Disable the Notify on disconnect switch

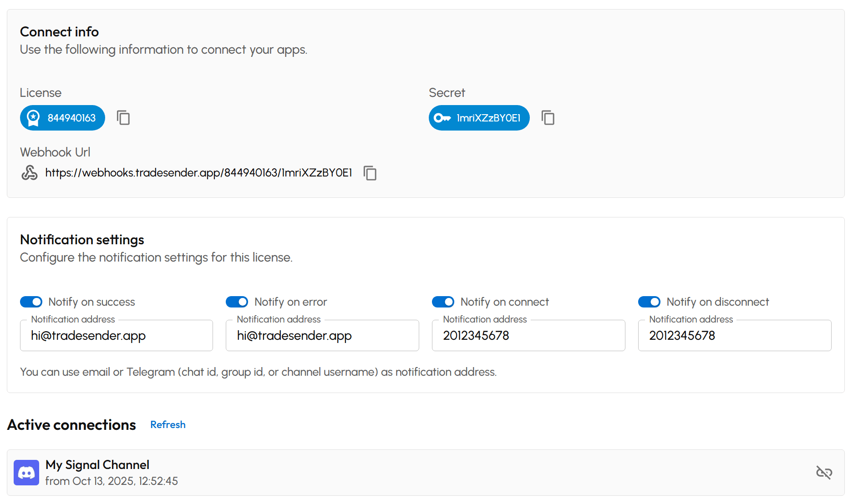pyautogui.click(x=649, y=302)
